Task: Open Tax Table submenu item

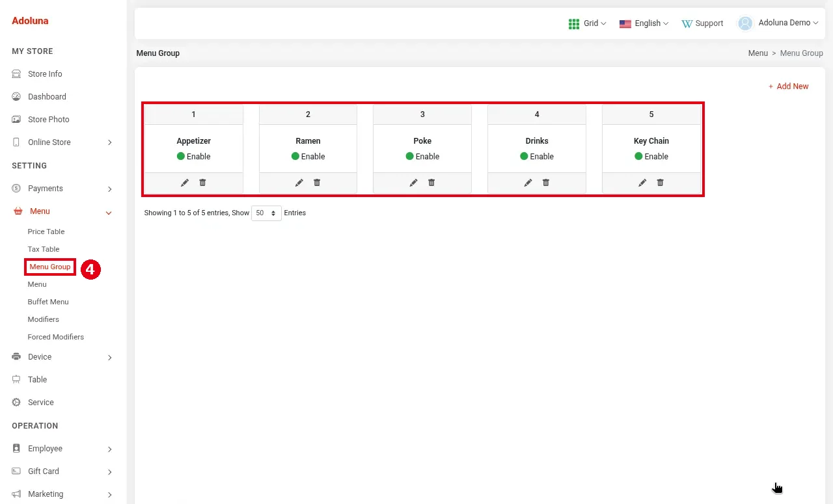Action: (x=44, y=249)
